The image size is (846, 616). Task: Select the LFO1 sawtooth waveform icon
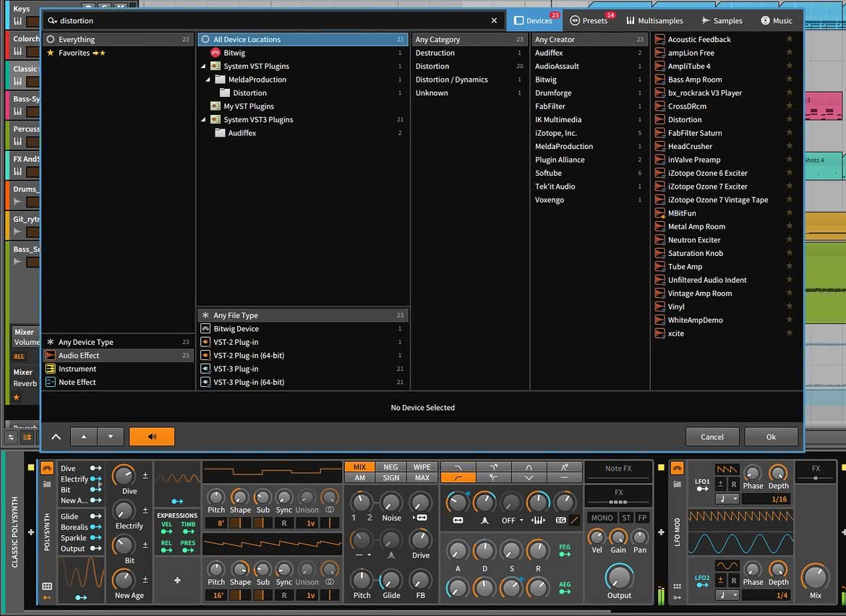click(x=727, y=469)
